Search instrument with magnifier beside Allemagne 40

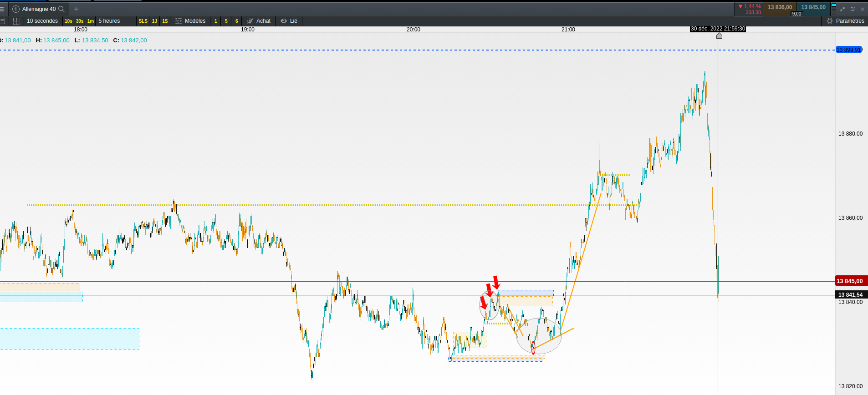point(61,9)
